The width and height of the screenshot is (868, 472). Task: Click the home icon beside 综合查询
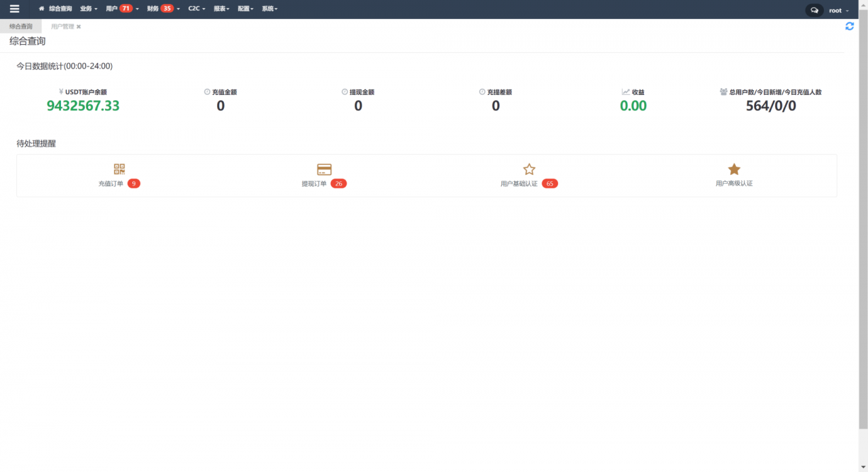point(41,9)
